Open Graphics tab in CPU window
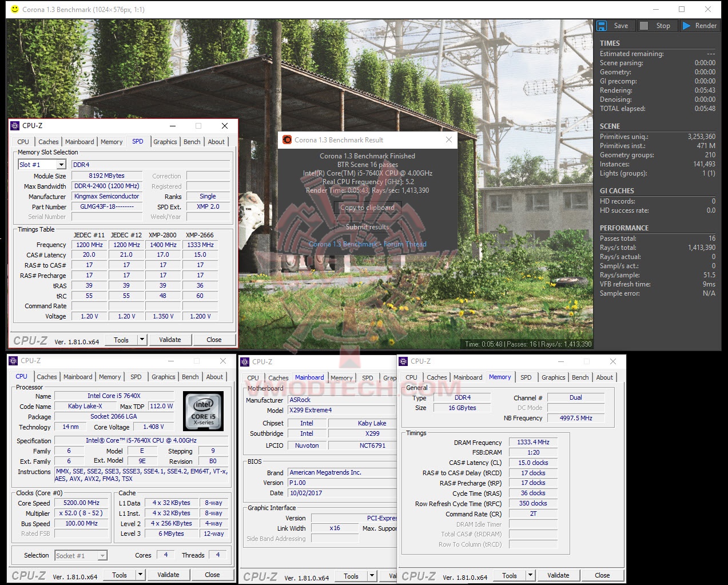728x585 pixels. click(164, 377)
